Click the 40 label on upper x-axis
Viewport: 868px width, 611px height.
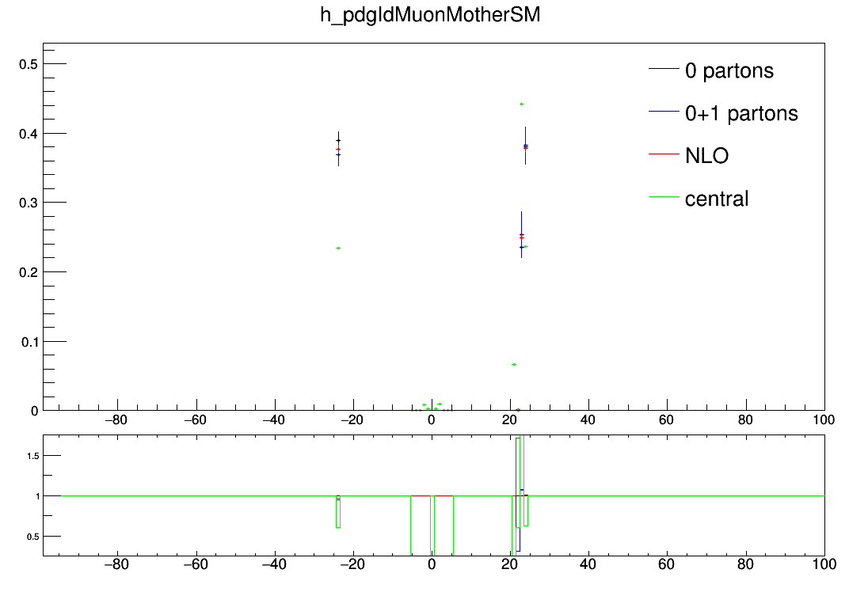588,419
